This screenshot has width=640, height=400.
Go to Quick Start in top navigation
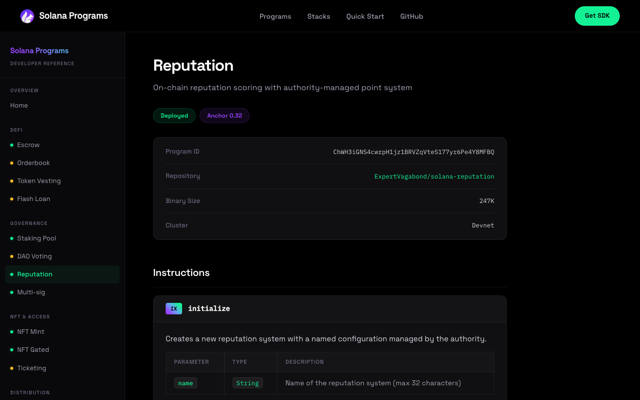[365, 16]
